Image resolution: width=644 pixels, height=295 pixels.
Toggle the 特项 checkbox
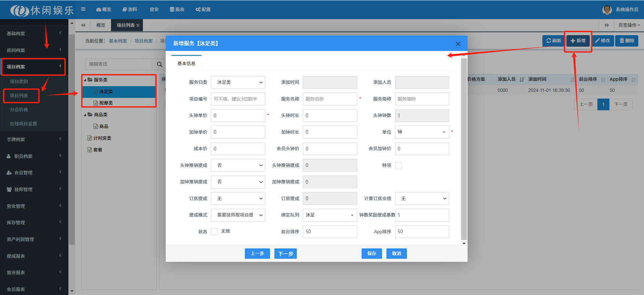tap(398, 166)
